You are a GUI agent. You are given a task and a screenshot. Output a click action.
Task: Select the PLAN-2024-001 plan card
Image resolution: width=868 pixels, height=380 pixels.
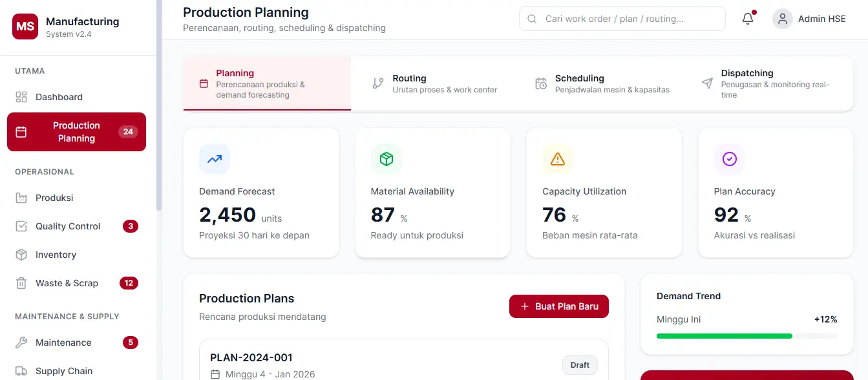click(x=403, y=364)
